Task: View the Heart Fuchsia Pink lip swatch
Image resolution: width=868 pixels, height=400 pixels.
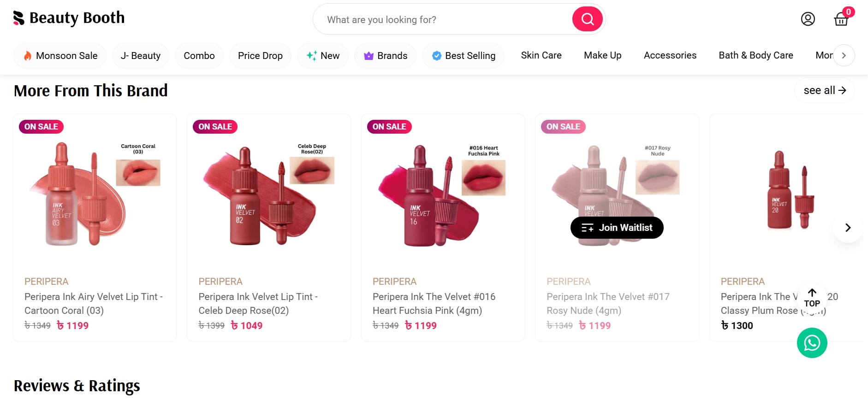Action: pyautogui.click(x=483, y=177)
